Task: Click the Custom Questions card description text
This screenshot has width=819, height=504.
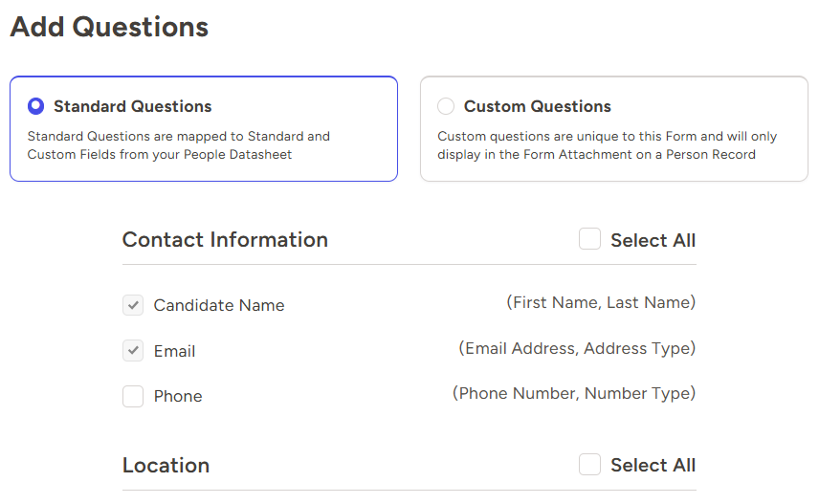Action: [x=608, y=145]
